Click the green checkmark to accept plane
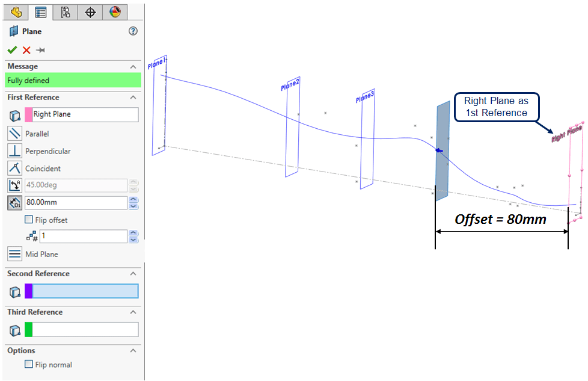Screen dimensions: 588x381 [12, 50]
